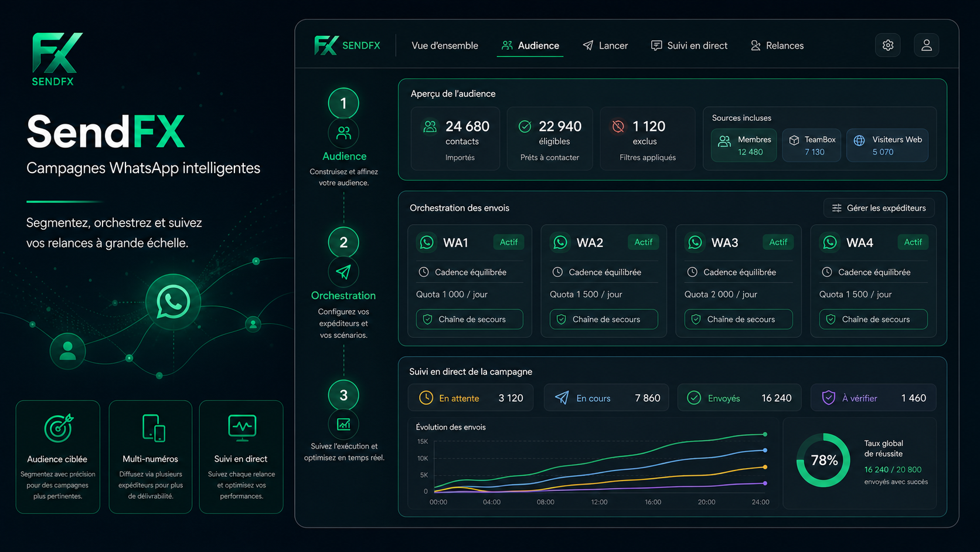Click the checkmark icon beside 22 940

pos(525,126)
